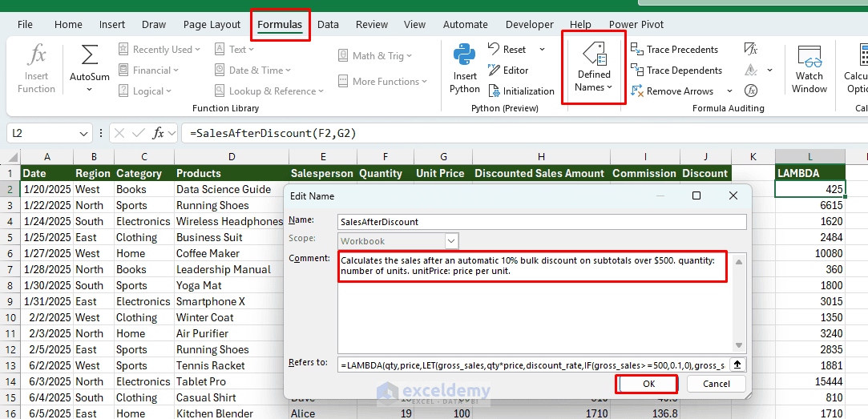This screenshot has height=419, width=868.
Task: Open the Defined Names menu
Action: pos(594,67)
